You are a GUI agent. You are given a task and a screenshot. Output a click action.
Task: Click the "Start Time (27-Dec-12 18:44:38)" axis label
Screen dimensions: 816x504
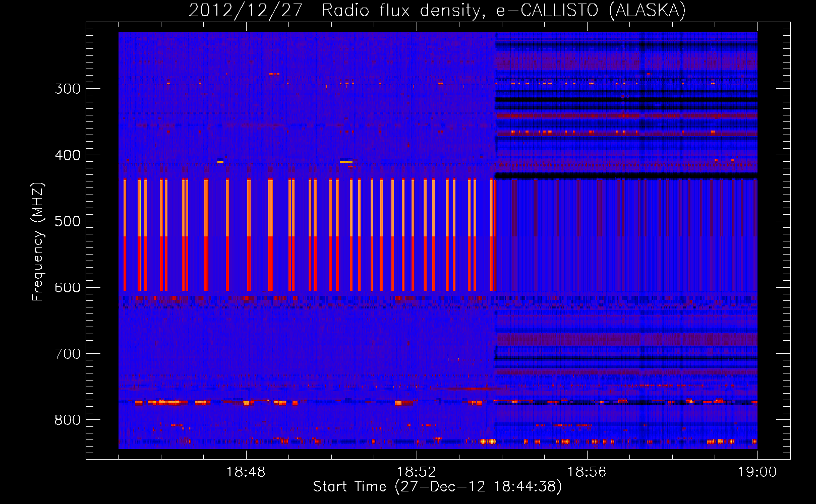click(x=437, y=487)
